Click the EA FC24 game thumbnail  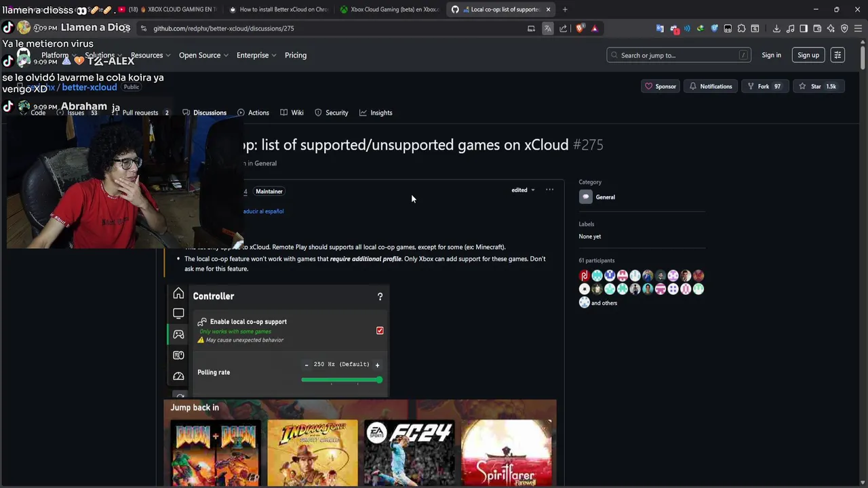coord(410,453)
